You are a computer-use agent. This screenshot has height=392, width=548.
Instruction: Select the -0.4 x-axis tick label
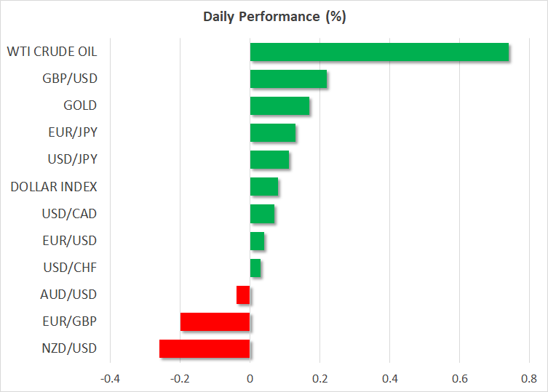point(110,379)
